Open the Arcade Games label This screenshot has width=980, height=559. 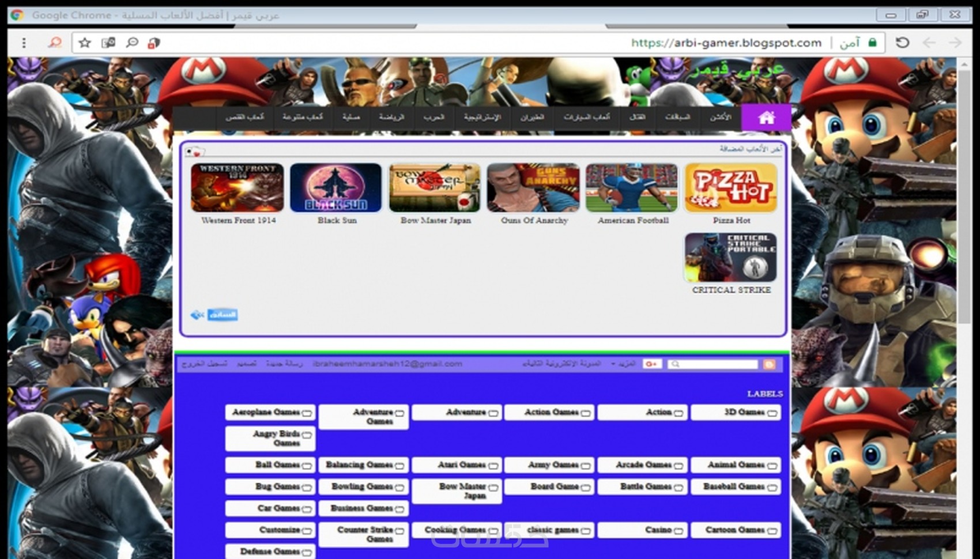pyautogui.click(x=643, y=464)
